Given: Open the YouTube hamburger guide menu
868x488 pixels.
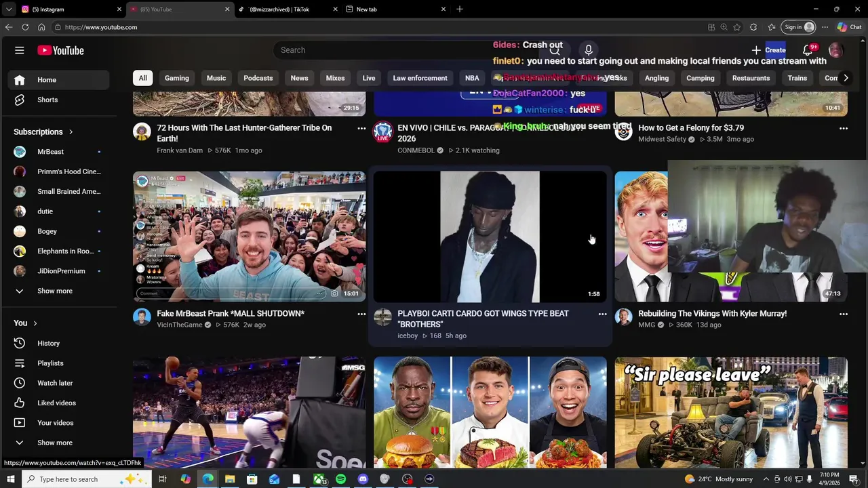Looking at the screenshot, I should tap(20, 50).
